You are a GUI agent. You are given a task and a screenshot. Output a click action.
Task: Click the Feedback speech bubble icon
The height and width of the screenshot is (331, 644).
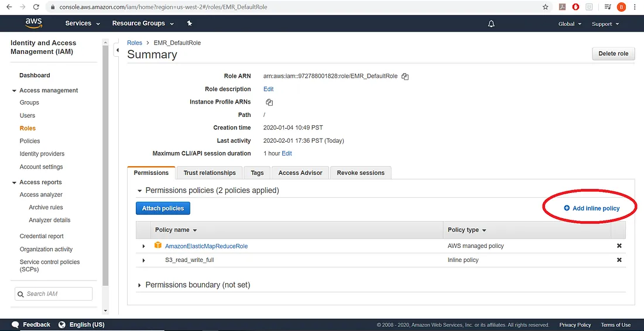point(16,325)
